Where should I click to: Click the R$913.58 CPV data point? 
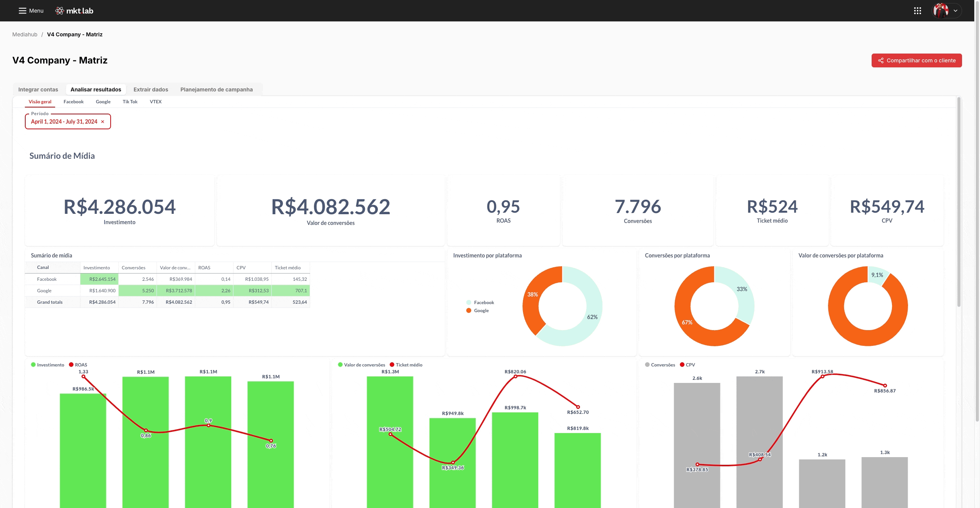tap(822, 376)
